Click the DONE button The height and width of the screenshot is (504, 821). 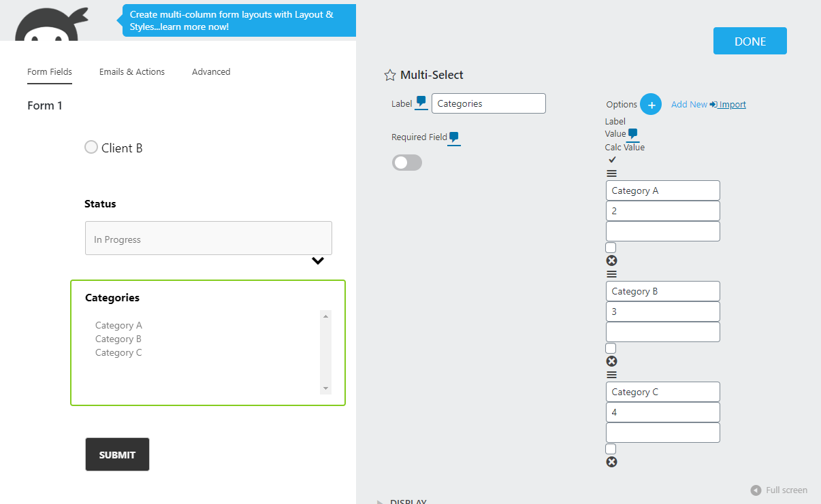pos(750,41)
